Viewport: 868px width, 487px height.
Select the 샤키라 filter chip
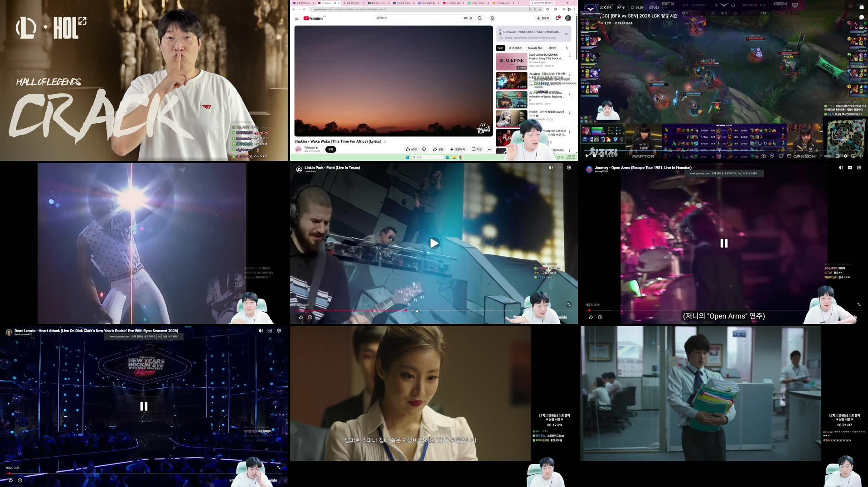[552, 48]
